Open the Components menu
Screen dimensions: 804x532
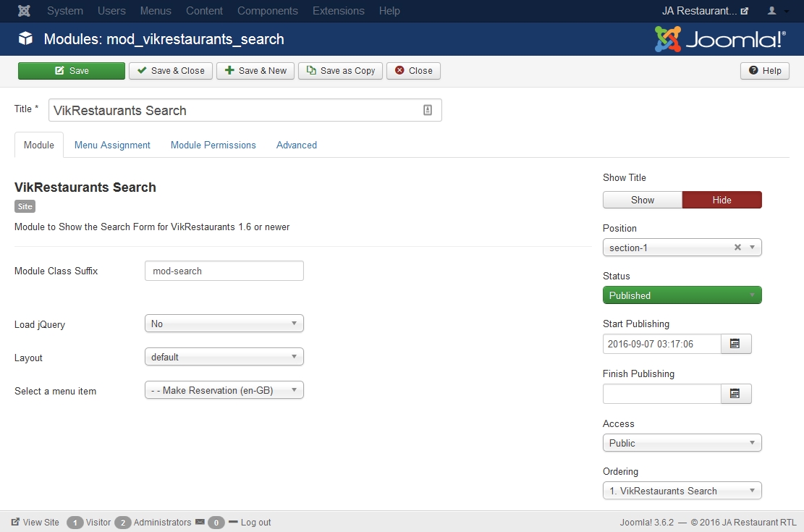(x=268, y=11)
